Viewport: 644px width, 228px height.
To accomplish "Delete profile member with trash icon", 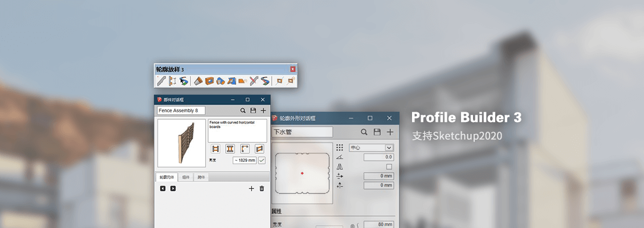I will pos(262,189).
